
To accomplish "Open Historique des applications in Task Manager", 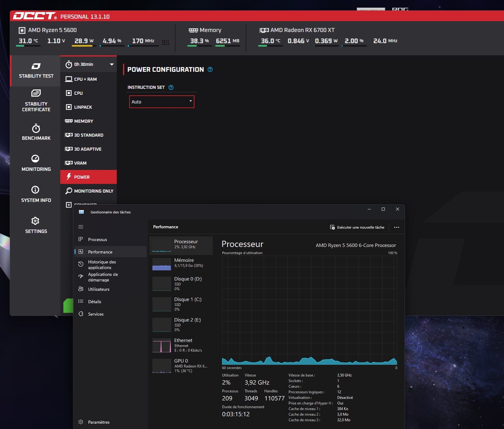I will (110, 265).
